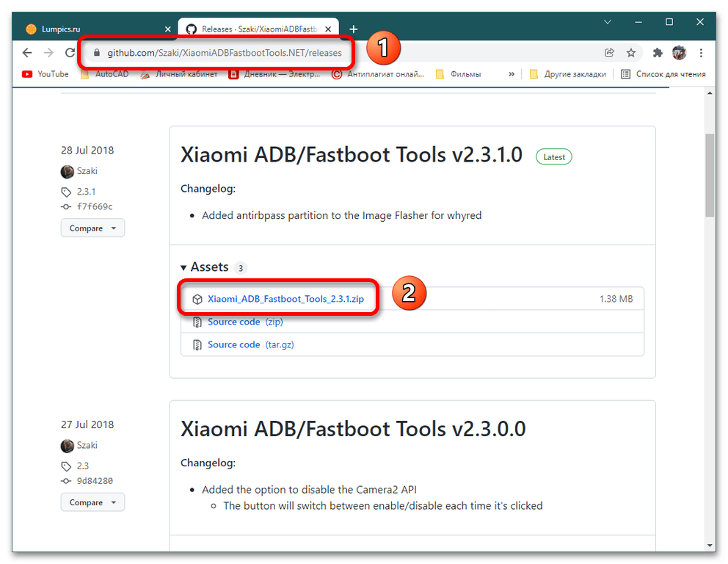Click the tag icon beside 2.3.1
This screenshot has height=564, width=728.
click(x=66, y=192)
